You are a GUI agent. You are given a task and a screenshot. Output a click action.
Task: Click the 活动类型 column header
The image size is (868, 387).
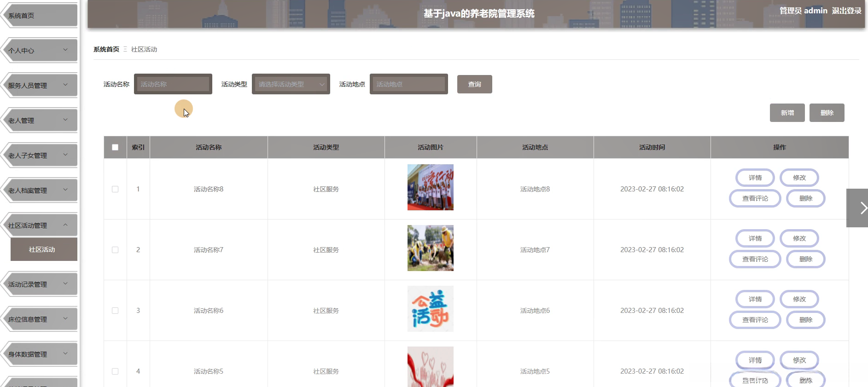click(x=326, y=147)
